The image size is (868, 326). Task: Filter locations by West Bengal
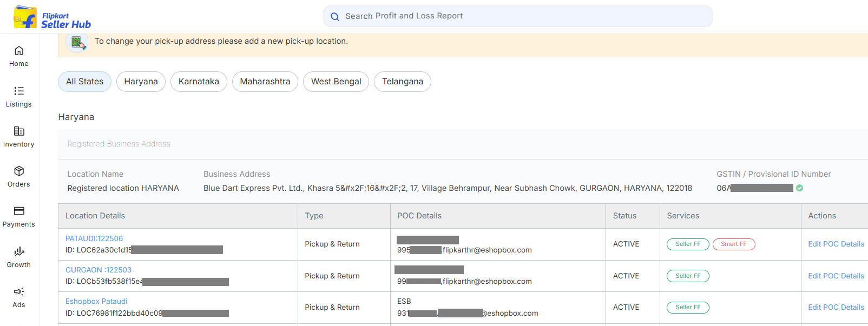pos(336,82)
